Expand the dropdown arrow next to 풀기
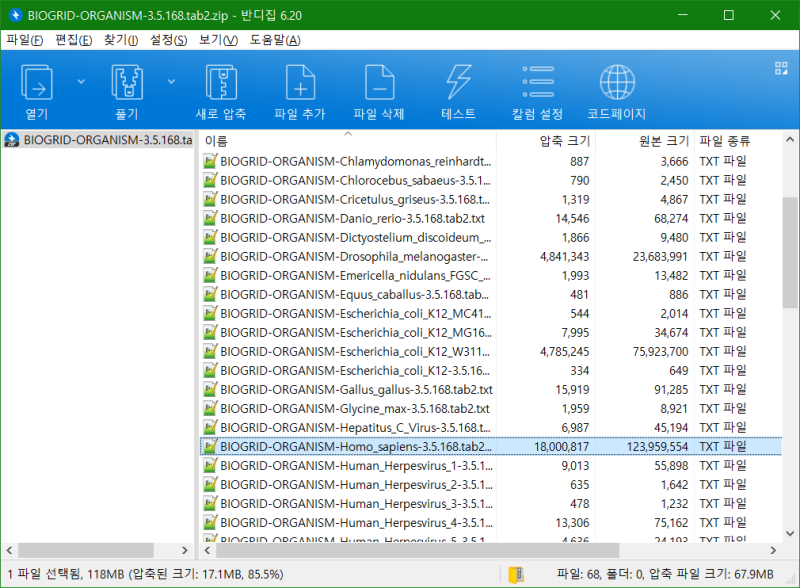800x588 pixels. tap(171, 82)
